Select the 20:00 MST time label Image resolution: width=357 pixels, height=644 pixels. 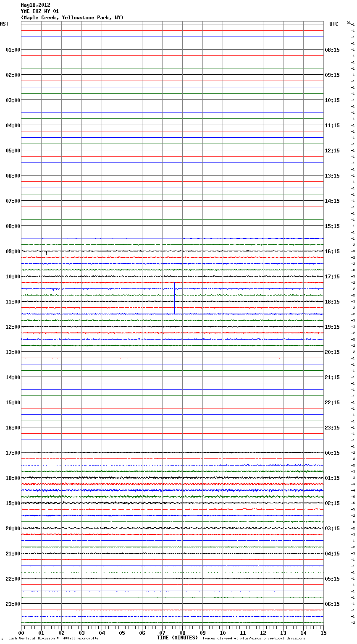click(x=13, y=529)
